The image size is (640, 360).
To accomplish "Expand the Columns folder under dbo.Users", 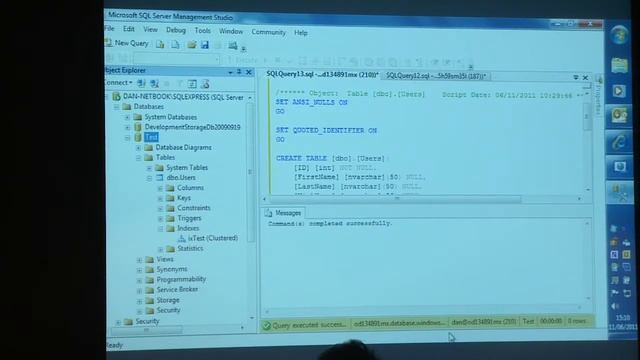I will pos(160,189).
